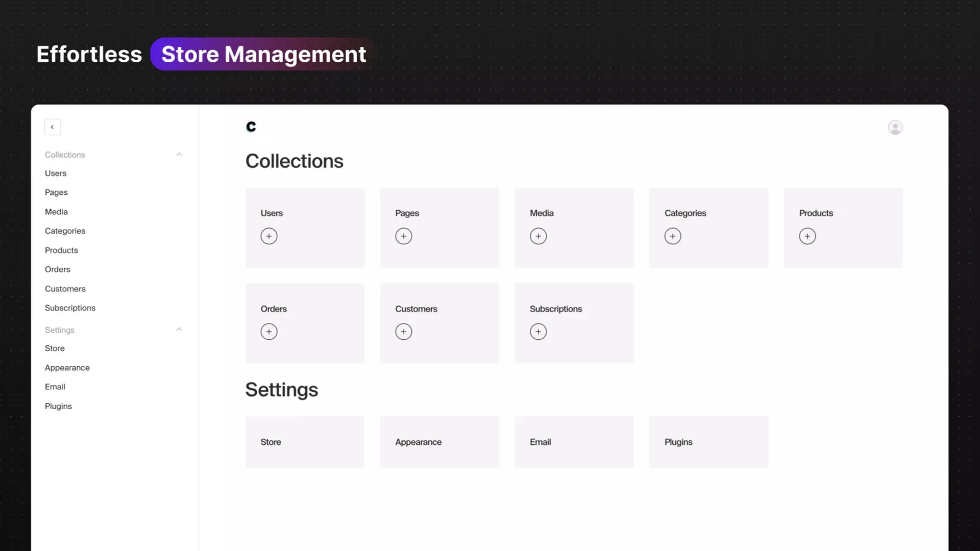Viewport: 980px width, 551px height.
Task: Go to Appearance in sidebar settings
Action: pos(67,367)
